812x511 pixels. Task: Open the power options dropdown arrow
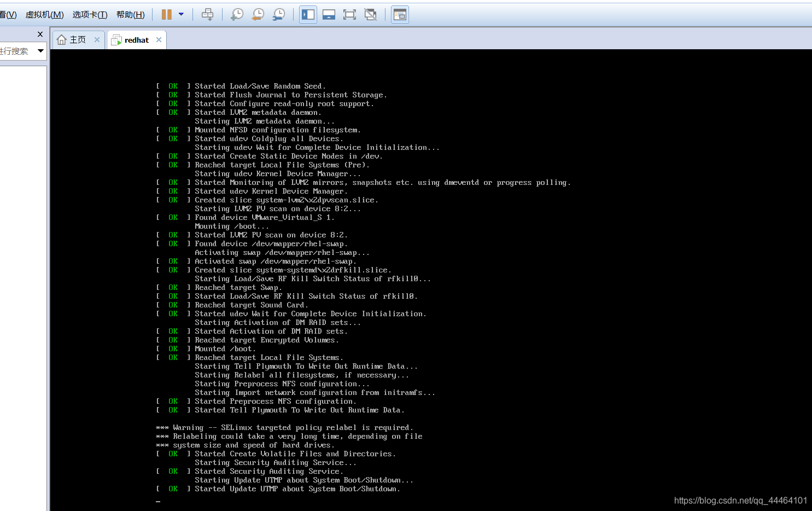(181, 15)
